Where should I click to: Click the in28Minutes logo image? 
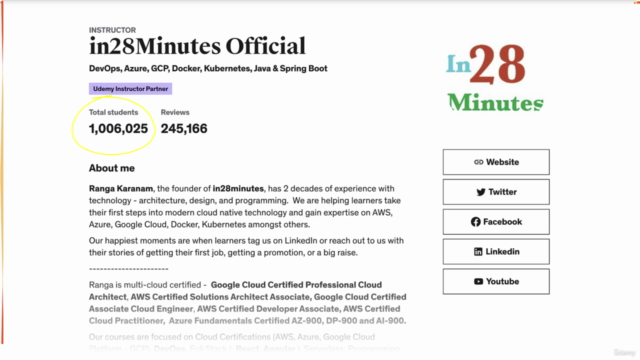pos(495,78)
